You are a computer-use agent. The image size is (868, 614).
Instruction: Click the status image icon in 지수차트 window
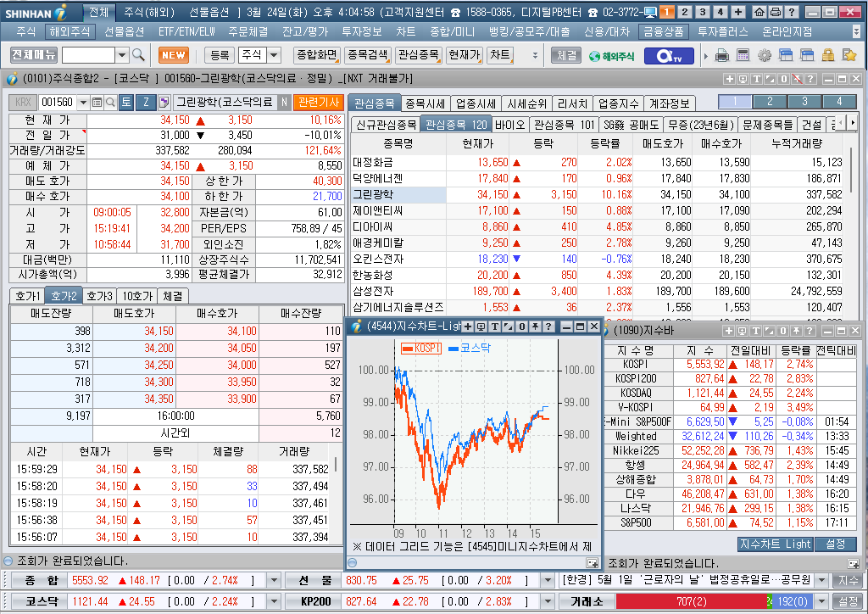pos(593,563)
